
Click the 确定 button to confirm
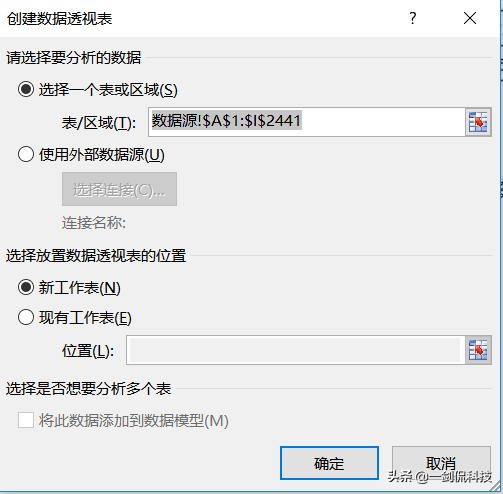tap(329, 463)
